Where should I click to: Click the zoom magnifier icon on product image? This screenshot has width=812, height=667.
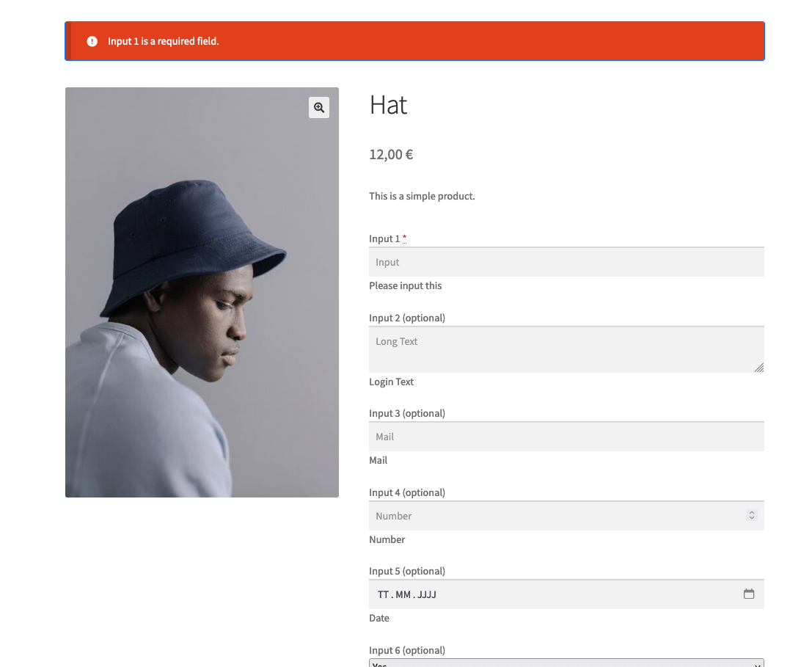coord(319,108)
